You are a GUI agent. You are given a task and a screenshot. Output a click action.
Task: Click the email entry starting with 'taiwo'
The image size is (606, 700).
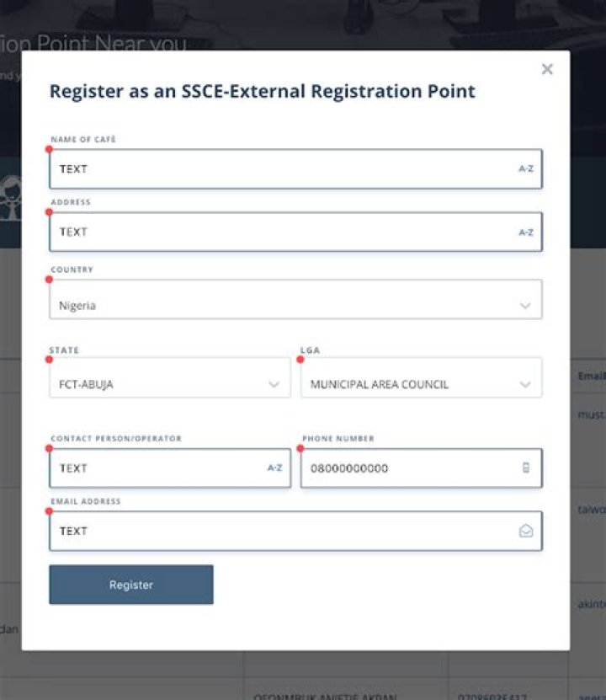click(590, 508)
